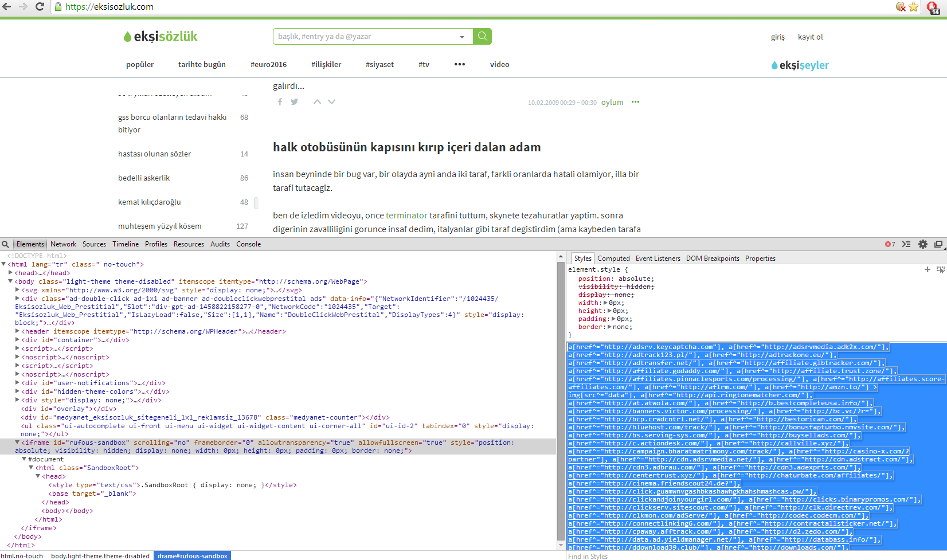Add a new style rule with the plus icon
The image size is (947, 560).
coord(928,269)
